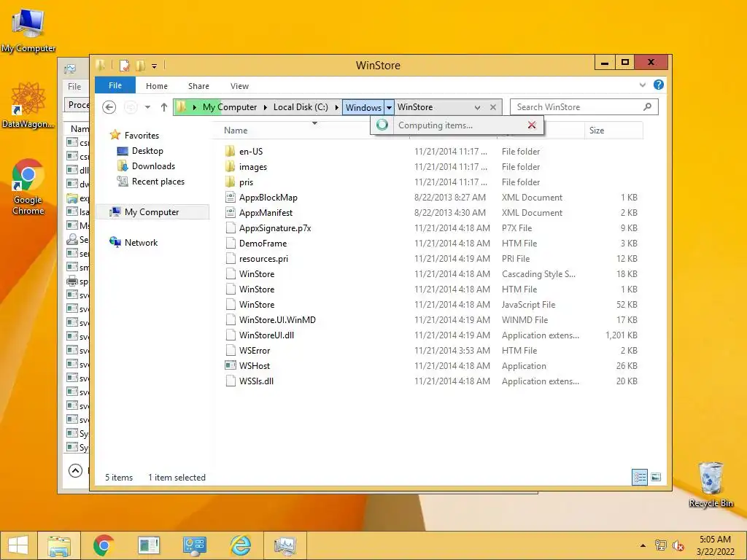This screenshot has height=560, width=747.
Task: Open File Explorer from the taskbar
Action: pyautogui.click(x=59, y=545)
